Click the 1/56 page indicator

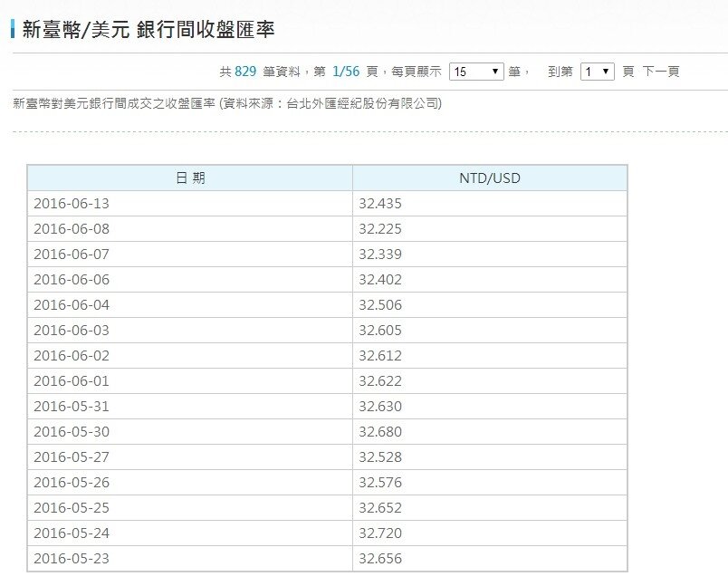pyautogui.click(x=341, y=71)
